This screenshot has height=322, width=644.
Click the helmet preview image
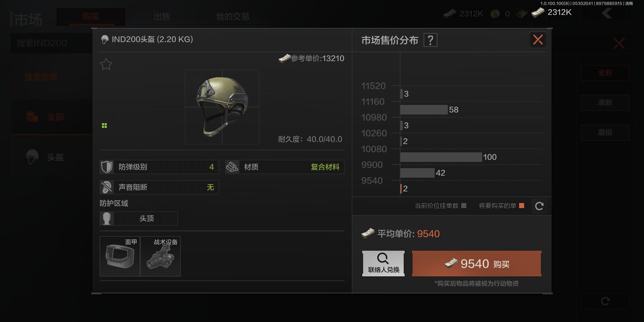point(222,107)
